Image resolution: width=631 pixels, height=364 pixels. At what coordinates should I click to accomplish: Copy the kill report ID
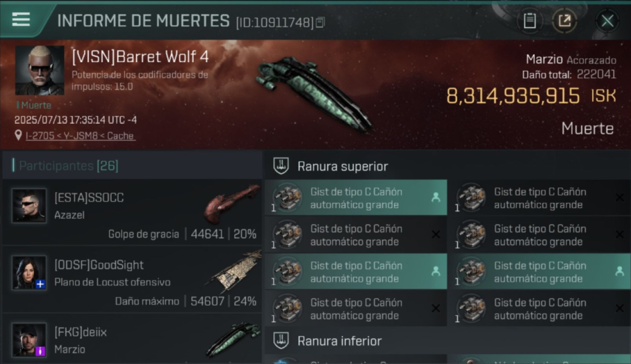pyautogui.click(x=320, y=22)
